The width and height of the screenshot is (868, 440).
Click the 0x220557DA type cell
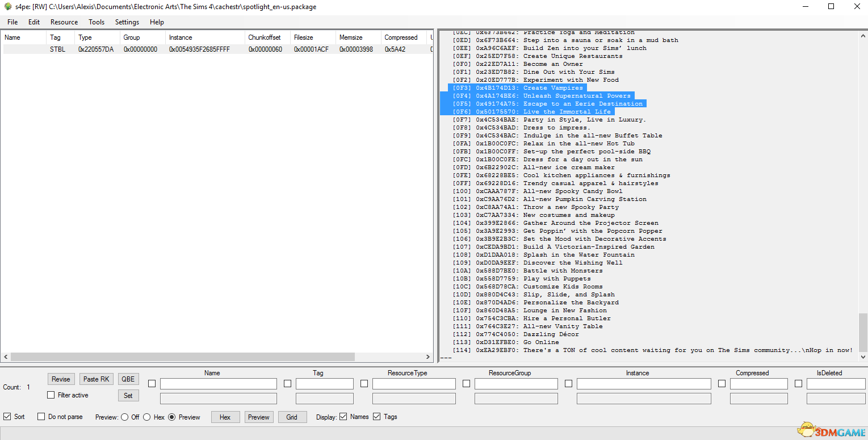[97, 49]
